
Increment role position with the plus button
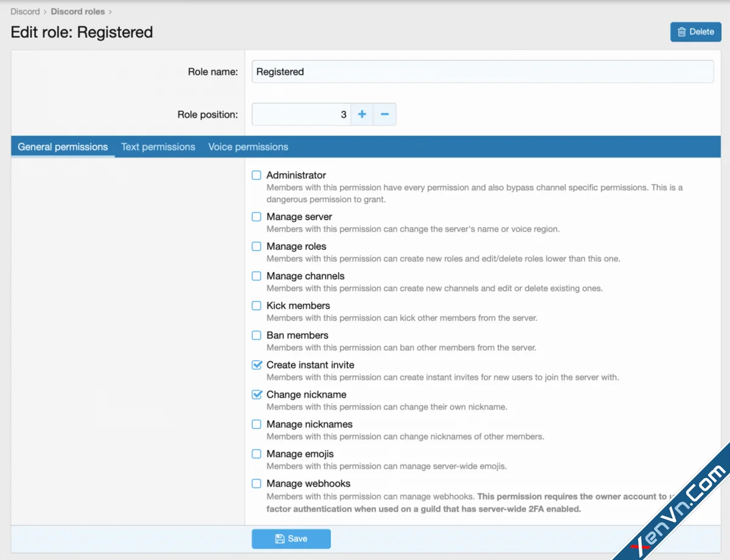[362, 114]
